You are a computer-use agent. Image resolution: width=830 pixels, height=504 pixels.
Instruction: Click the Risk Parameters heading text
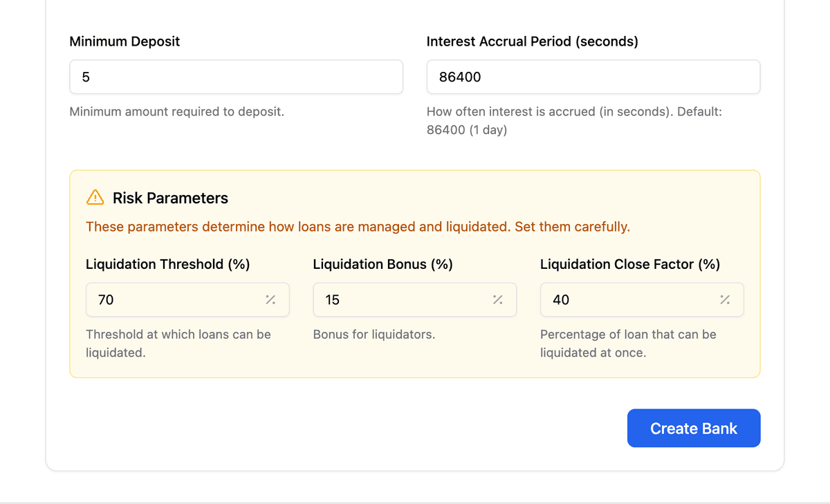click(x=170, y=198)
